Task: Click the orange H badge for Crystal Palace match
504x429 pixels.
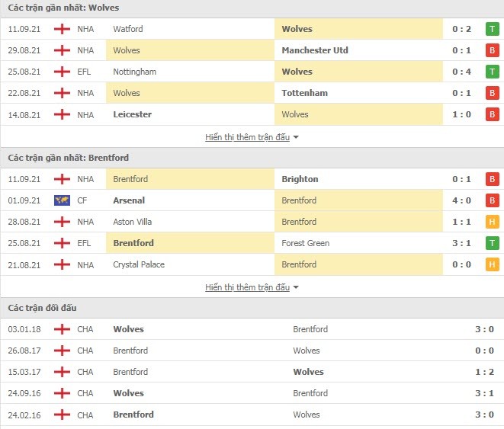Action: tap(492, 264)
